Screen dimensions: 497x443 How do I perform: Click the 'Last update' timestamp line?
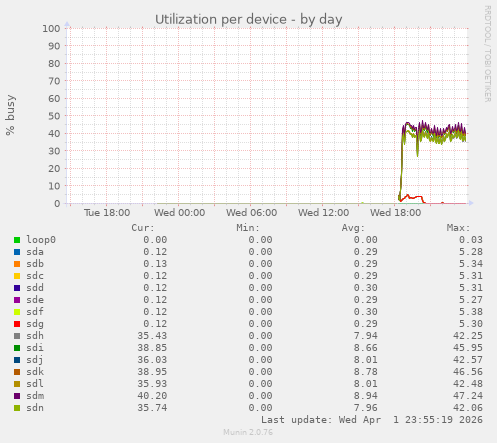pos(372,420)
